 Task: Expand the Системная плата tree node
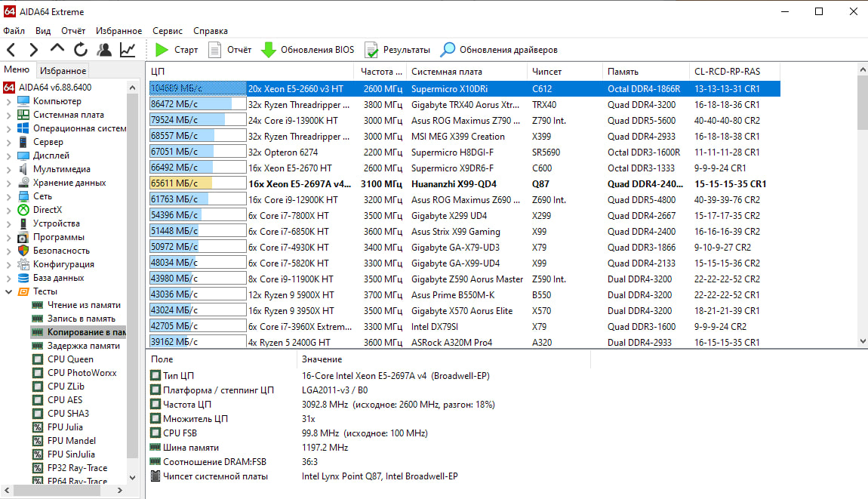(8, 116)
